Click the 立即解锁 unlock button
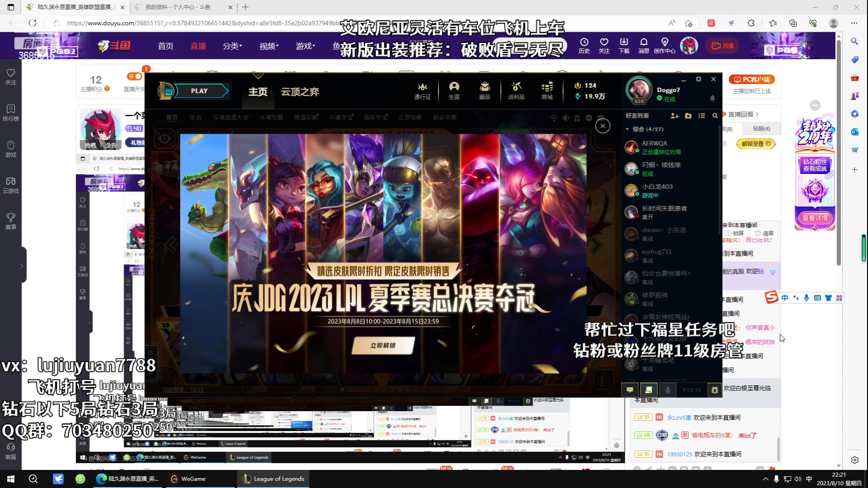This screenshot has height=488, width=868. tap(383, 345)
